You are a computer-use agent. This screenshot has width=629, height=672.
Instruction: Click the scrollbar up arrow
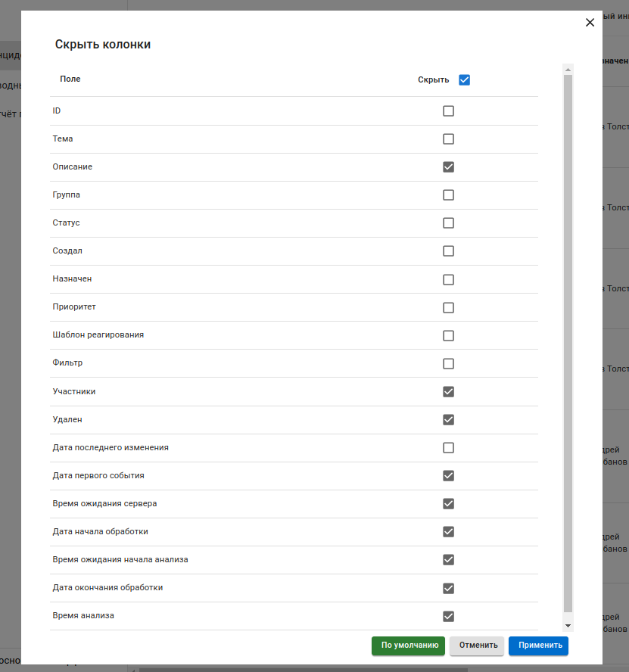click(x=568, y=70)
